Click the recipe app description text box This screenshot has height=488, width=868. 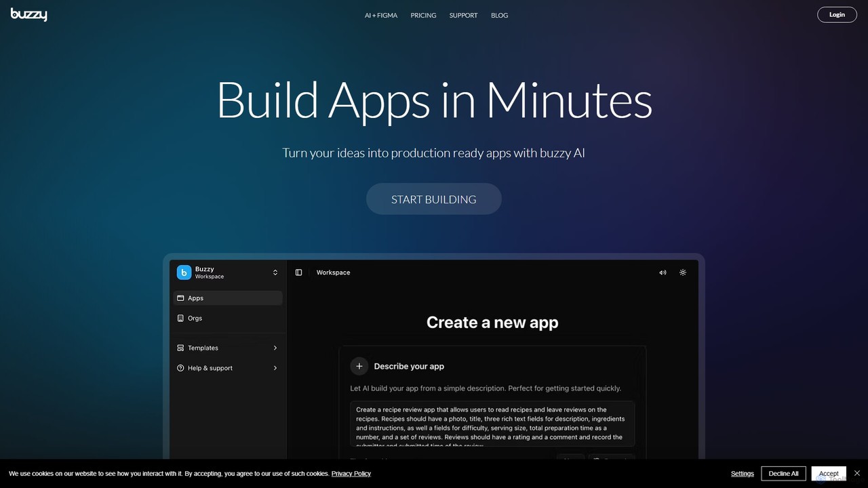492,424
